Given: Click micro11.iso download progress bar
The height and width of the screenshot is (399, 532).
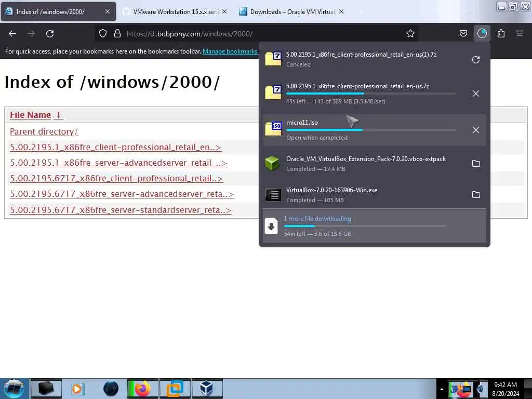Looking at the screenshot, I should tap(371, 130).
